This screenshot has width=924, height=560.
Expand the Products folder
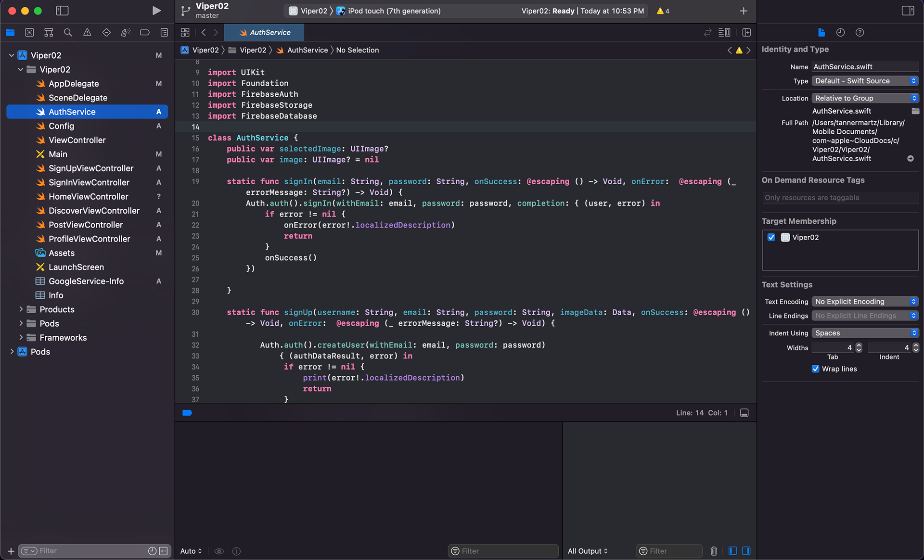click(x=21, y=309)
